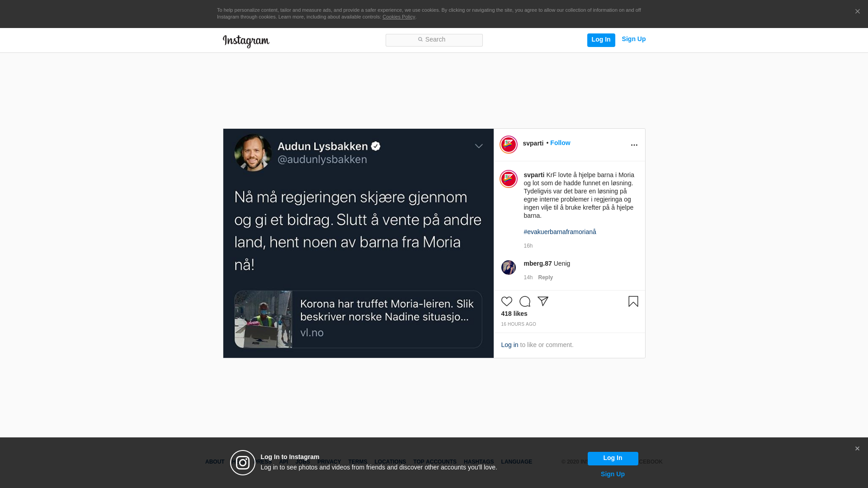
Task: Click Log In button in bottom banner
Action: click(613, 458)
